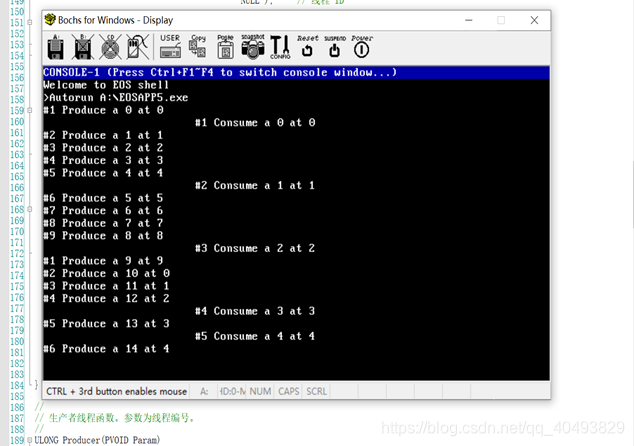
Task: Open the CONFIG tools icon
Action: click(280, 47)
